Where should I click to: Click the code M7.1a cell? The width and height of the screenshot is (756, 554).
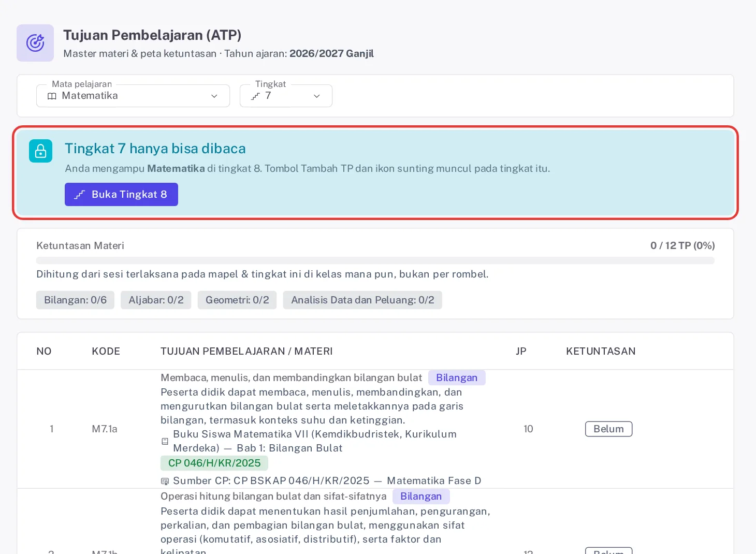(x=105, y=429)
